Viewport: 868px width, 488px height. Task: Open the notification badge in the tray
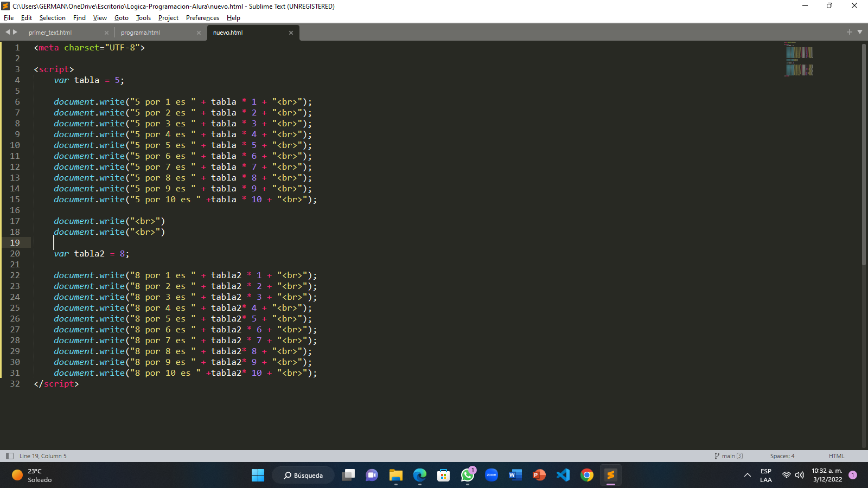853,475
